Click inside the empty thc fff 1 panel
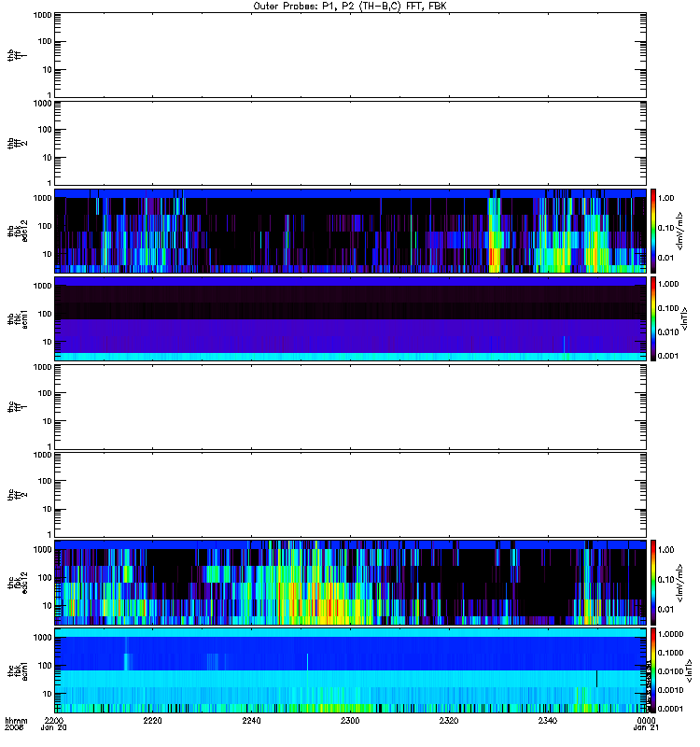Screen dimensions: 700x747 (351, 407)
